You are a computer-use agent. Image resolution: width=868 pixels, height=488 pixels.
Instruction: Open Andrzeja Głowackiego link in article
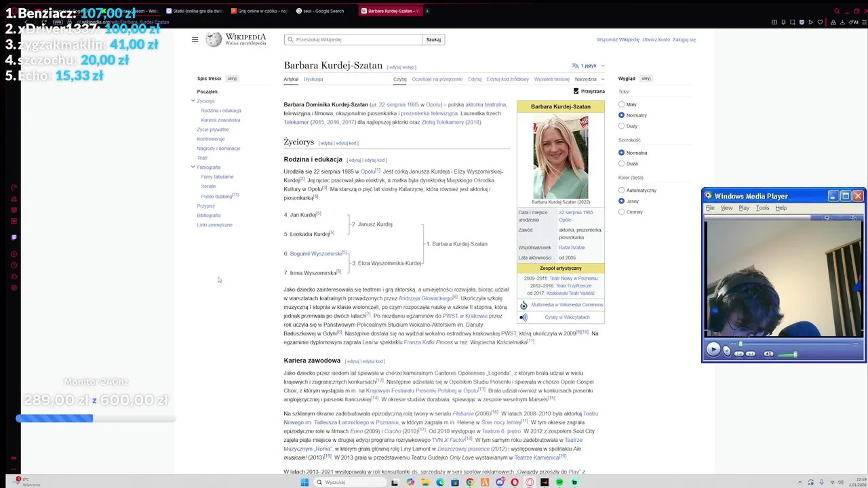coord(425,298)
